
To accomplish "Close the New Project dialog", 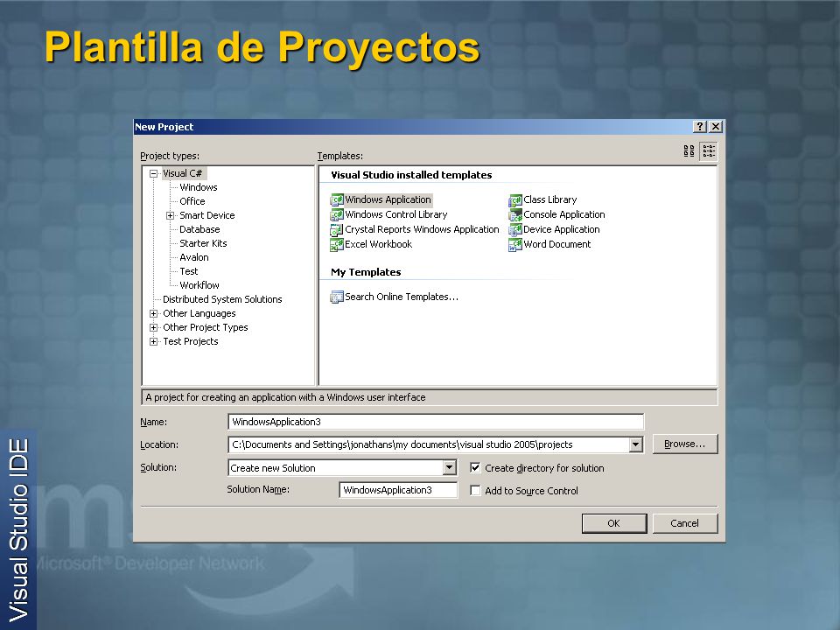I will click(716, 126).
